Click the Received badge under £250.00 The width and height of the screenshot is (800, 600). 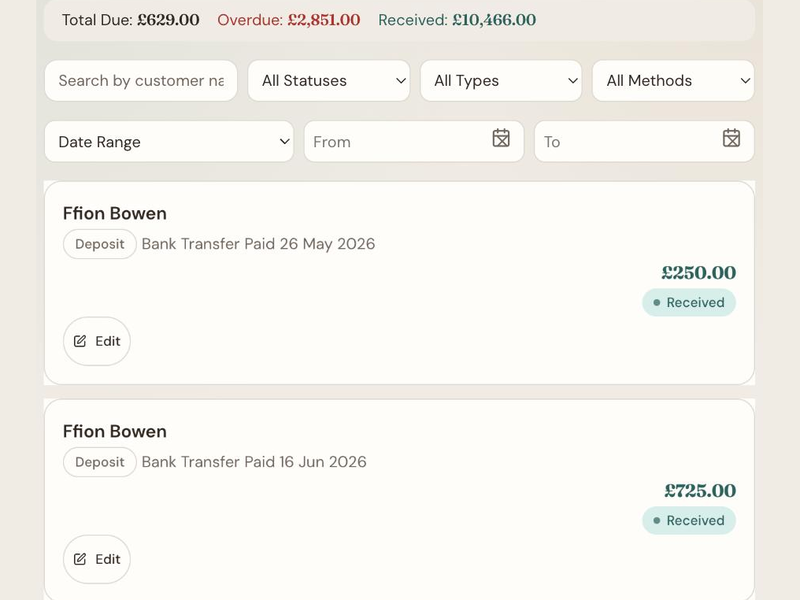[689, 303]
